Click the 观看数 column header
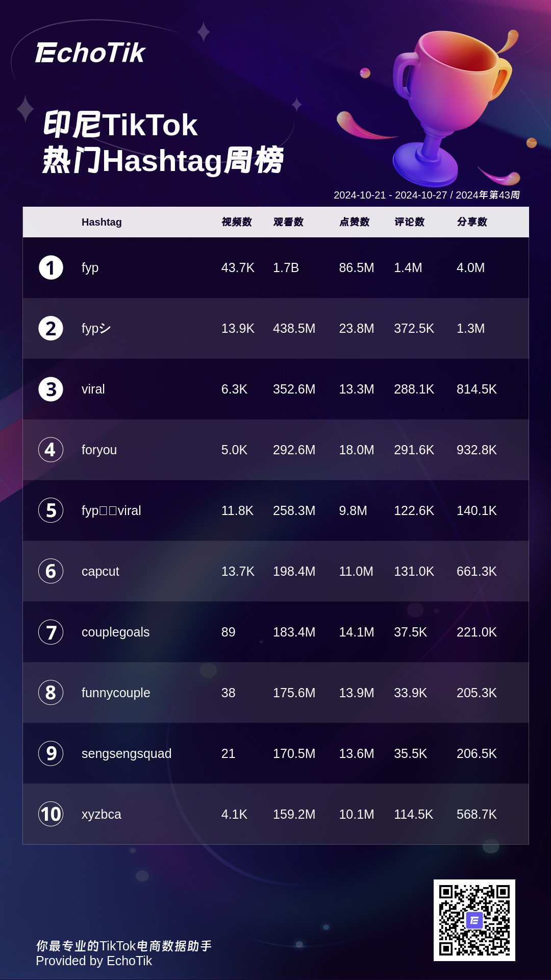Image resolution: width=551 pixels, height=980 pixels. (288, 222)
